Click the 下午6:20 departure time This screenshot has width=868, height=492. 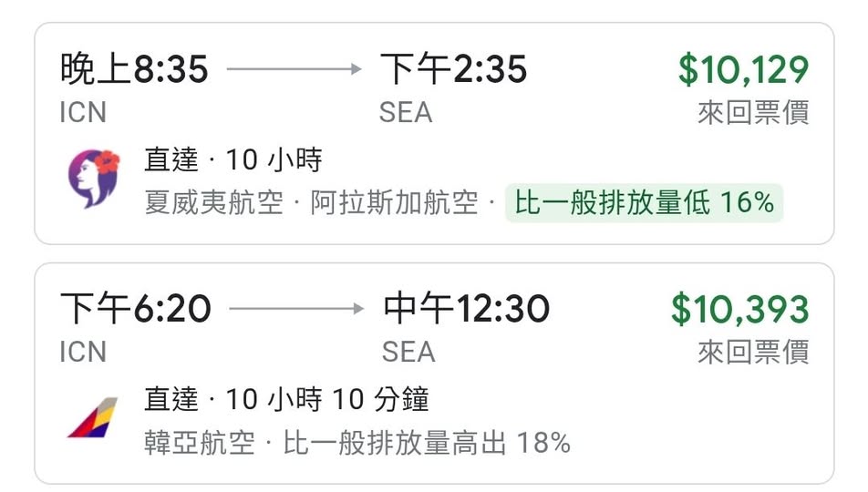[135, 310]
